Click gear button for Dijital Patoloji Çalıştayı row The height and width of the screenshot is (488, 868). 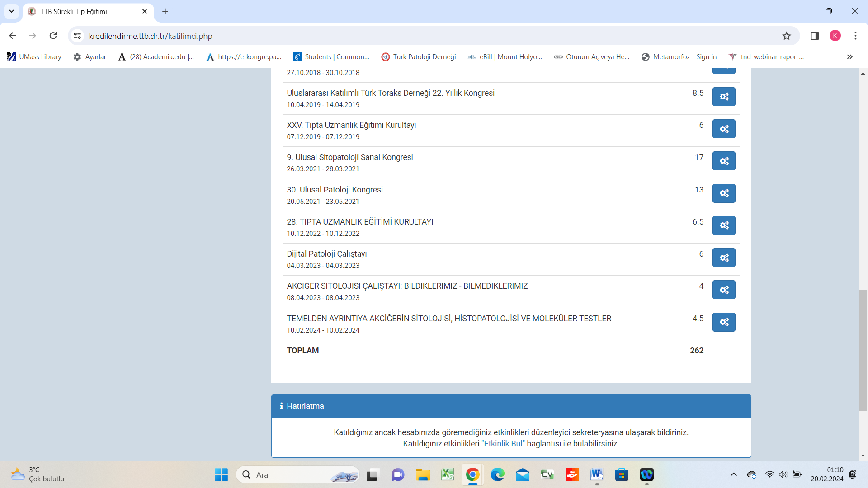tap(724, 258)
